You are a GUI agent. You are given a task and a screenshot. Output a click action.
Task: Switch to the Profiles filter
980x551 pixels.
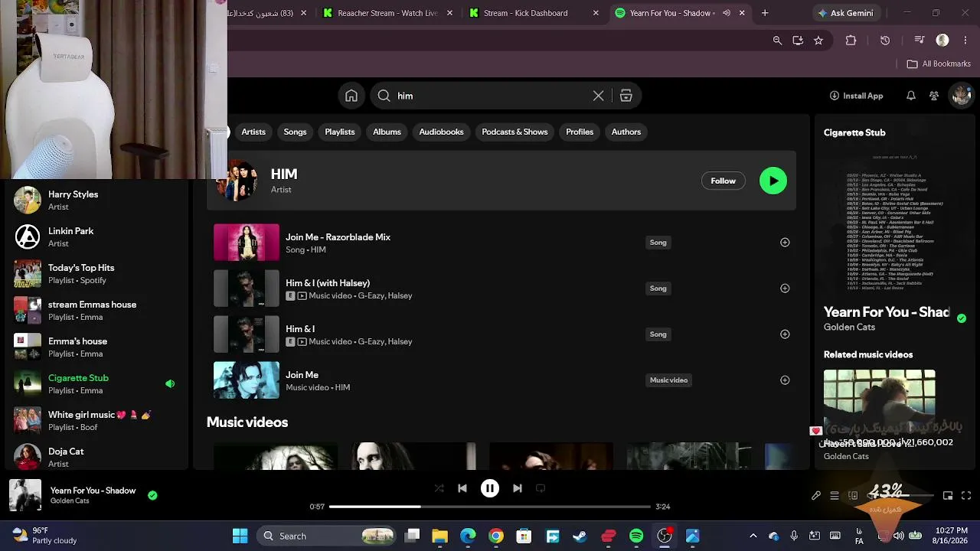click(x=580, y=132)
